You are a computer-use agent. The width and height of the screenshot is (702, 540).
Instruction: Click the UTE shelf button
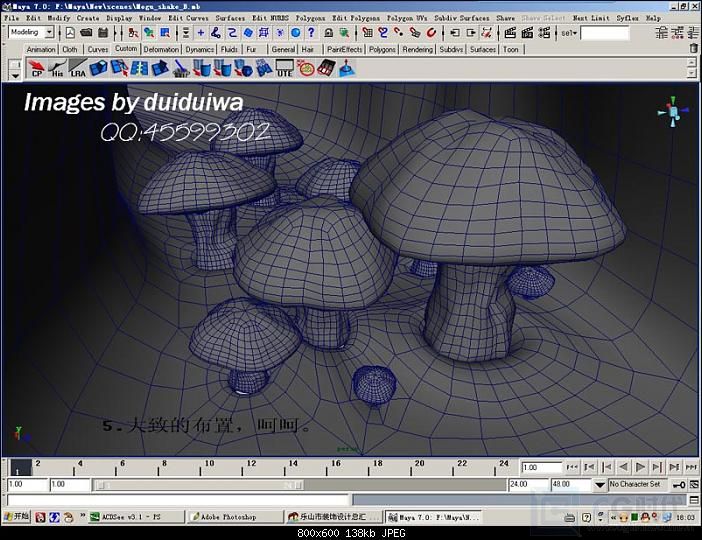coord(284,69)
